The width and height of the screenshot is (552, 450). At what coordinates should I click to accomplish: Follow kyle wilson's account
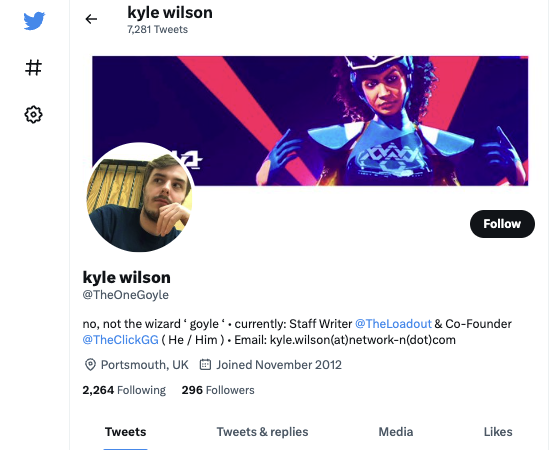[x=502, y=224]
